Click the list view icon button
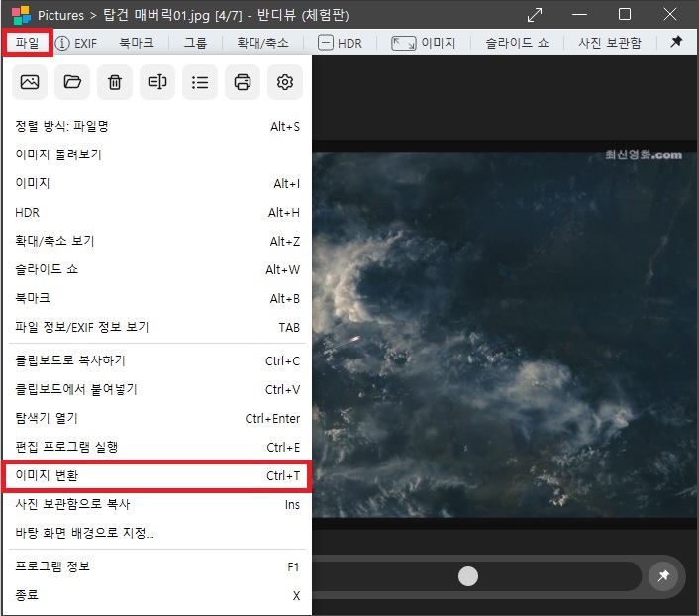The height and width of the screenshot is (616, 699). [200, 82]
